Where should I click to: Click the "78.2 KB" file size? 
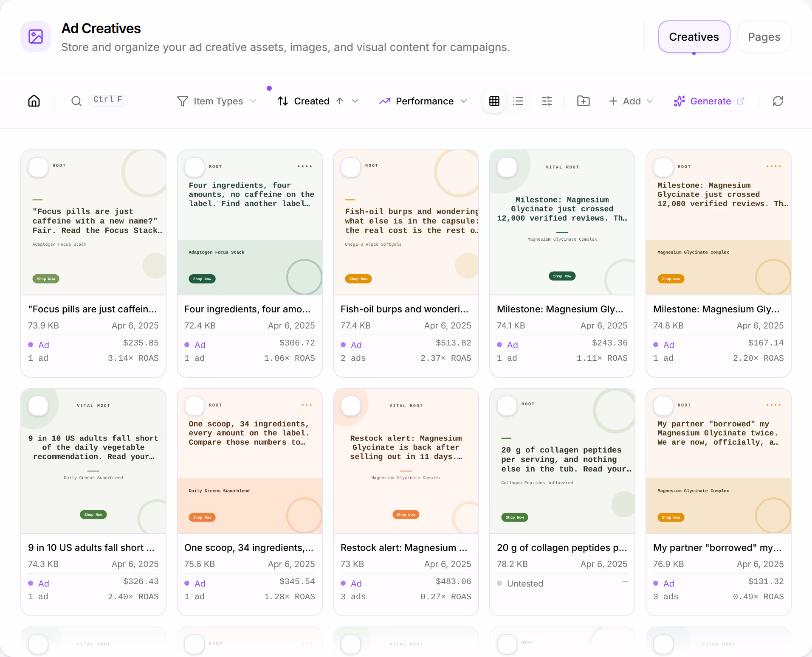[512, 564]
